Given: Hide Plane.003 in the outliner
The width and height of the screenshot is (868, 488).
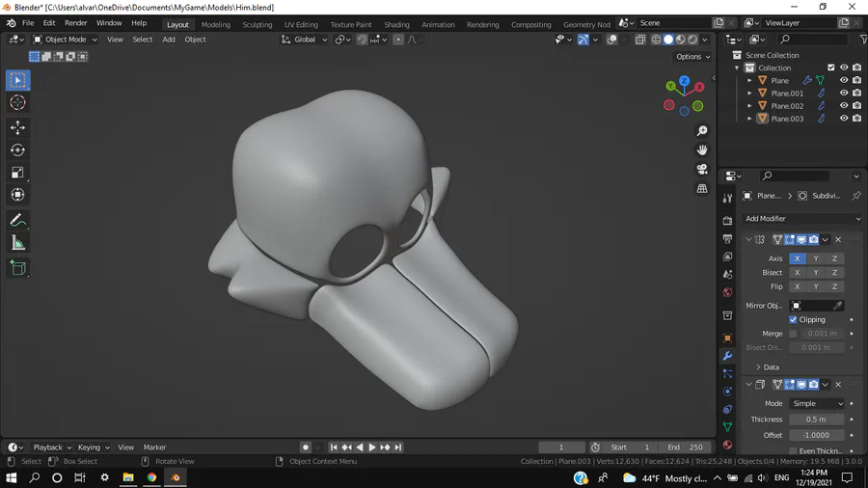Looking at the screenshot, I should click(844, 119).
